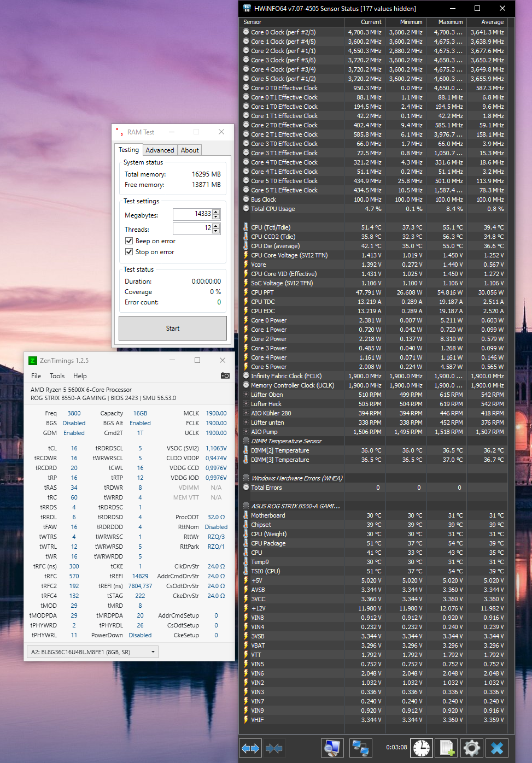
Task: Click the thermometer icon beside Chipset row
Action: [246, 525]
